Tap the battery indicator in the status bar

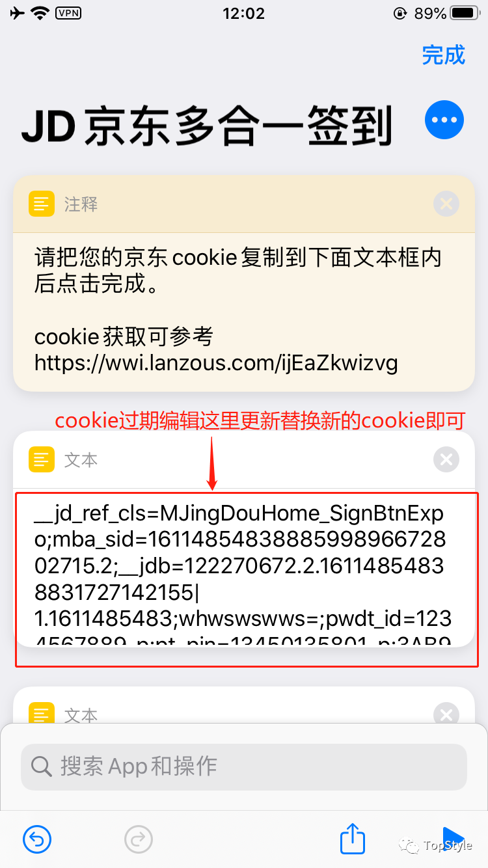(465, 13)
